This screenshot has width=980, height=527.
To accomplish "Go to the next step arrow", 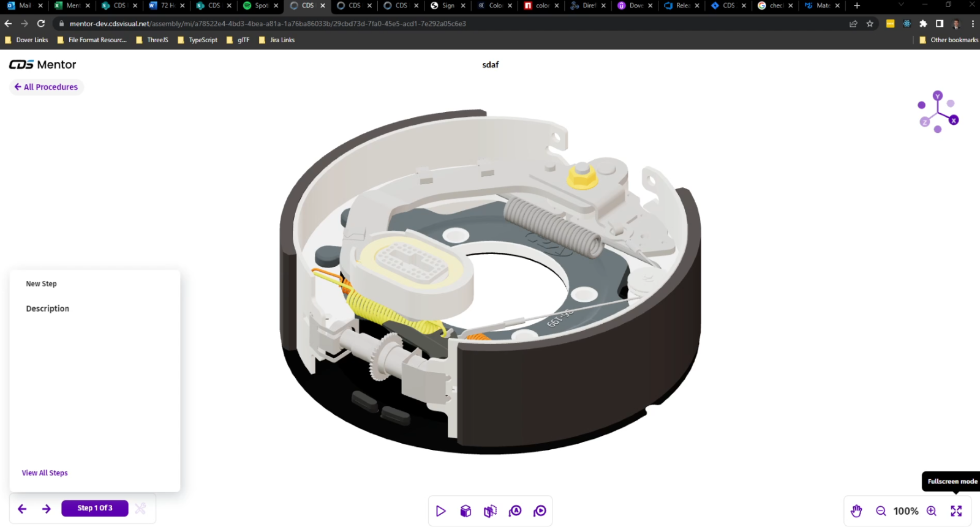I will (47, 509).
